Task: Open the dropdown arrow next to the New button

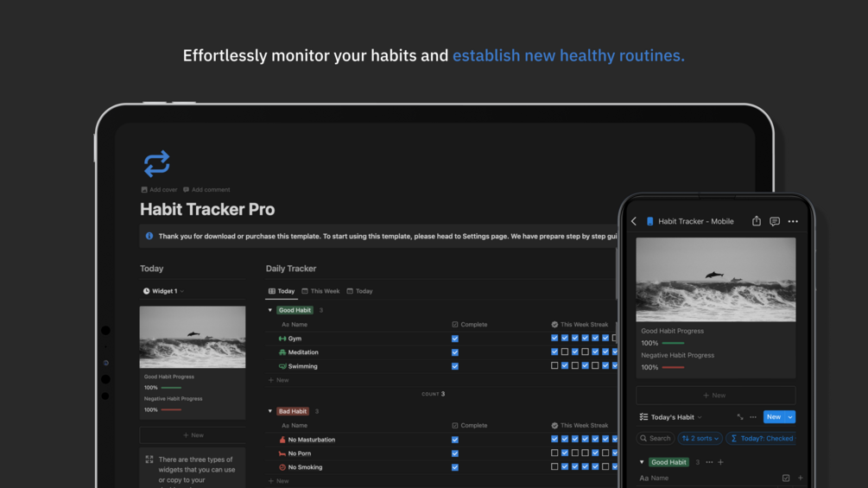Action: (x=790, y=417)
